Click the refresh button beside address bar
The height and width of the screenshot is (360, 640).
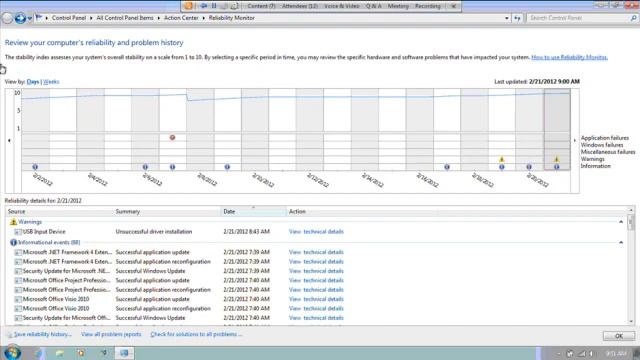[517, 18]
